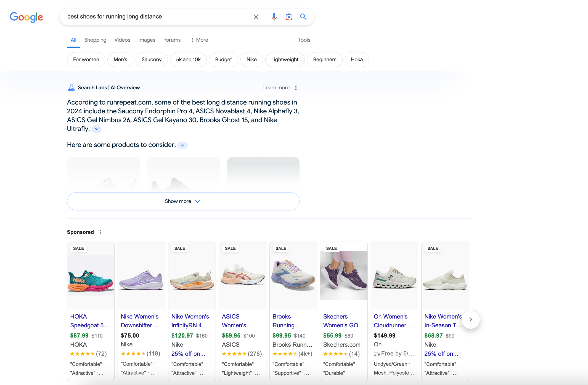Open Nike Women's InfinityRN 4 product link
Viewport: 588px width, 385px height.
coord(190,321)
